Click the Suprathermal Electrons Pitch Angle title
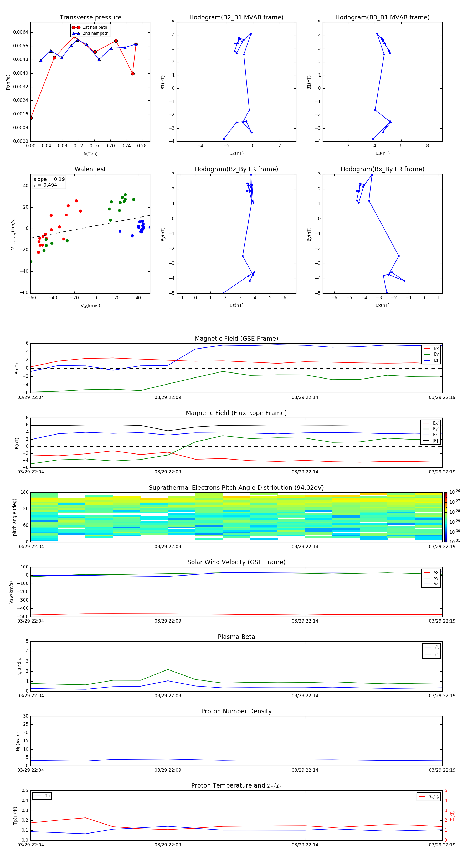 coord(236,488)
